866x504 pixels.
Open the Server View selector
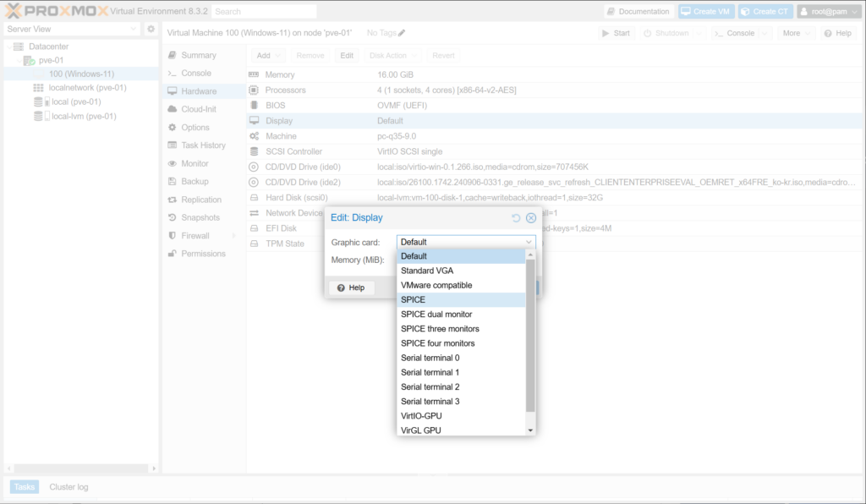coord(71,29)
